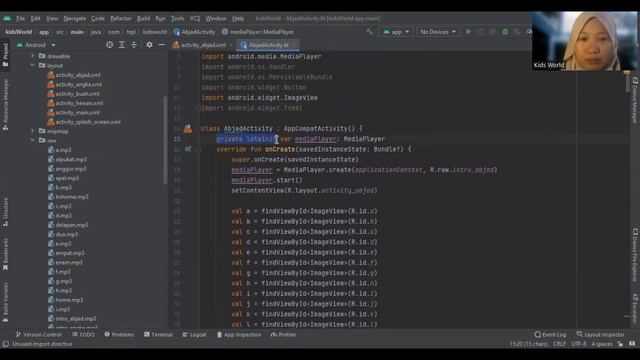
Task: Open App Inspection tool window
Action: pyautogui.click(x=239, y=335)
